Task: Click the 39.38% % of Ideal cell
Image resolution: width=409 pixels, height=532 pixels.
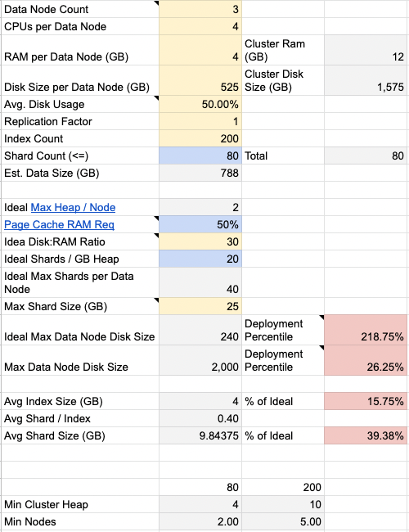Action: 366,435
